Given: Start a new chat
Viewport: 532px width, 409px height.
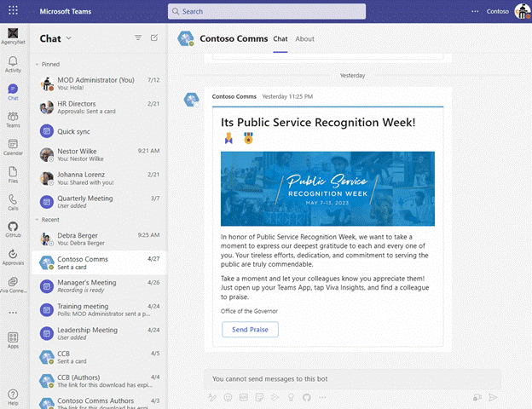Looking at the screenshot, I should pyautogui.click(x=154, y=37).
